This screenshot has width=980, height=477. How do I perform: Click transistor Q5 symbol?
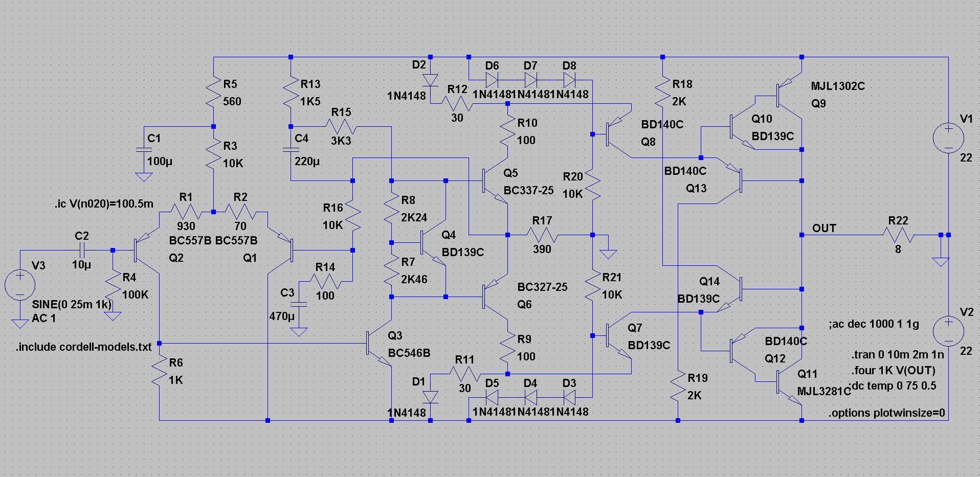pos(495,180)
